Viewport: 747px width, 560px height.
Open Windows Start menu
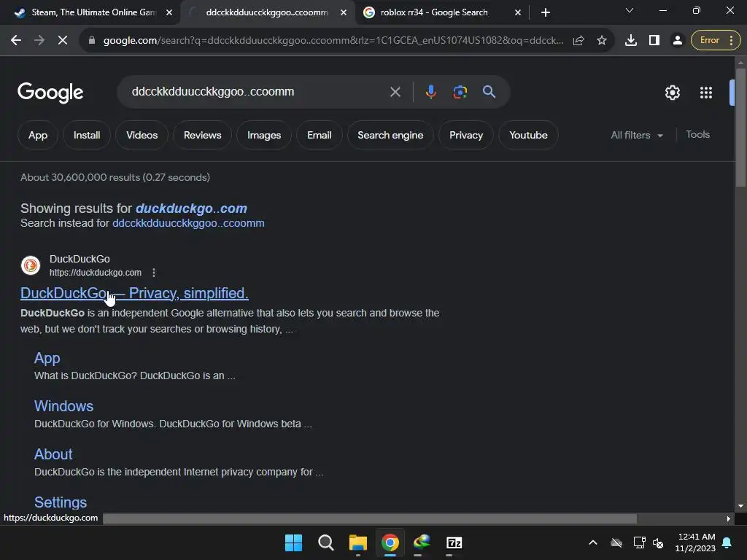pos(293,542)
